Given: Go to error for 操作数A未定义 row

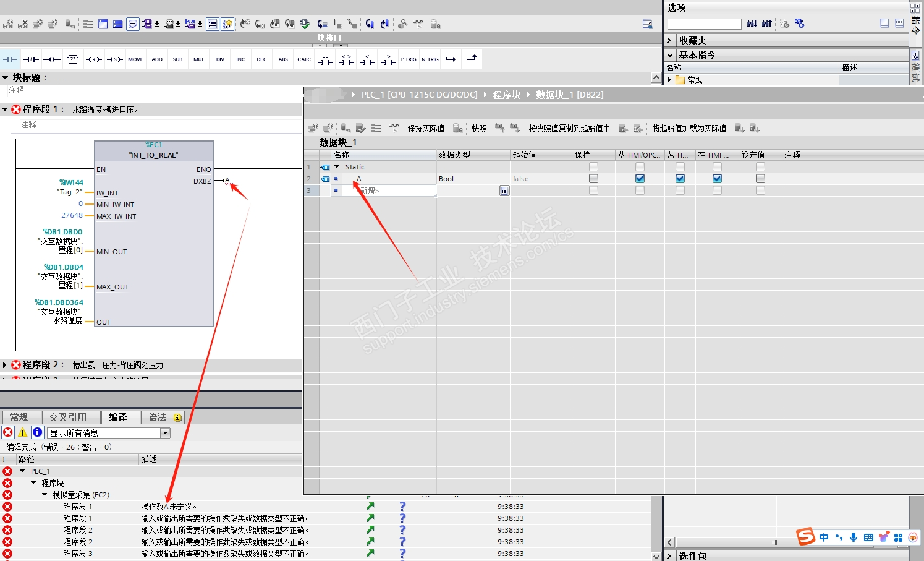Looking at the screenshot, I should point(370,506).
